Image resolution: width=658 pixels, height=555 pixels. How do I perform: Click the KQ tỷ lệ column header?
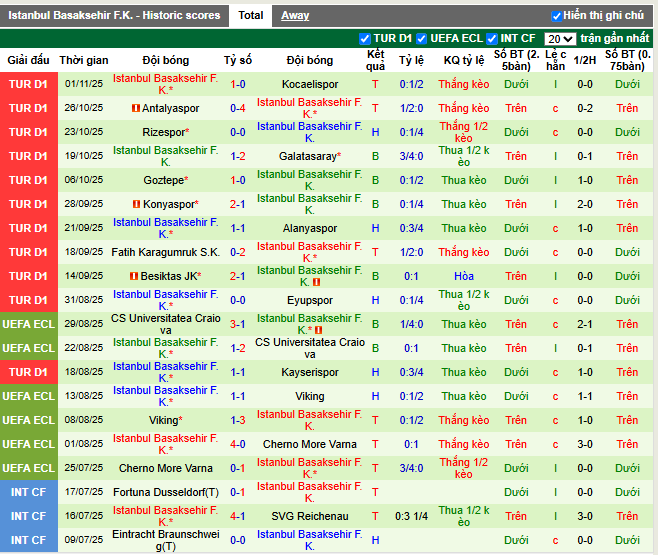pos(464,60)
